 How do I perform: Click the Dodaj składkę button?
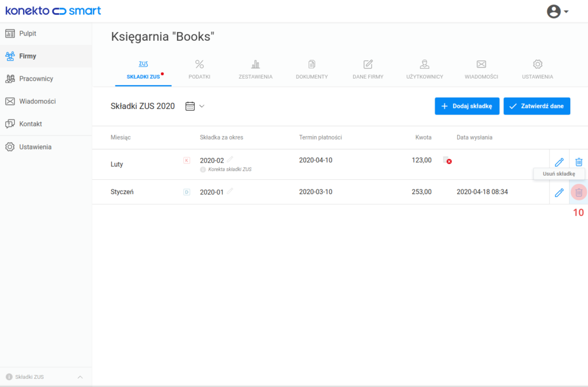tap(467, 106)
